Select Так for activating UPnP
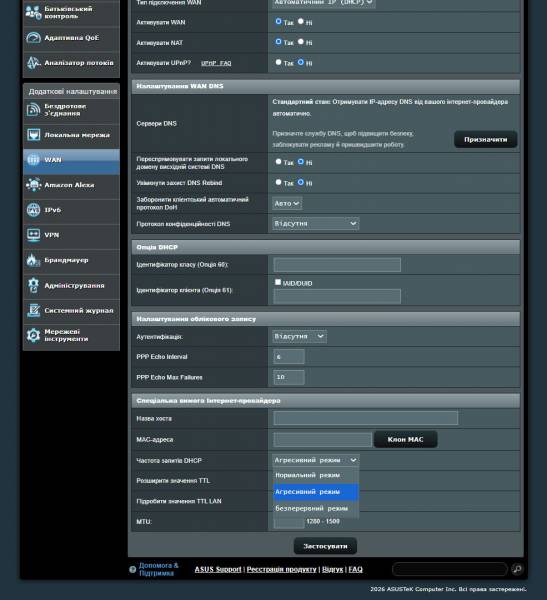 point(278,62)
